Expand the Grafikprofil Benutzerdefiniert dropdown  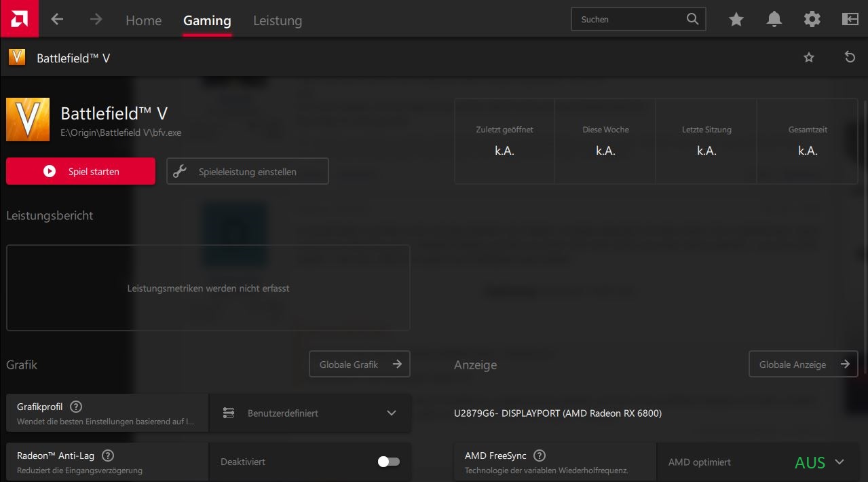[310, 413]
